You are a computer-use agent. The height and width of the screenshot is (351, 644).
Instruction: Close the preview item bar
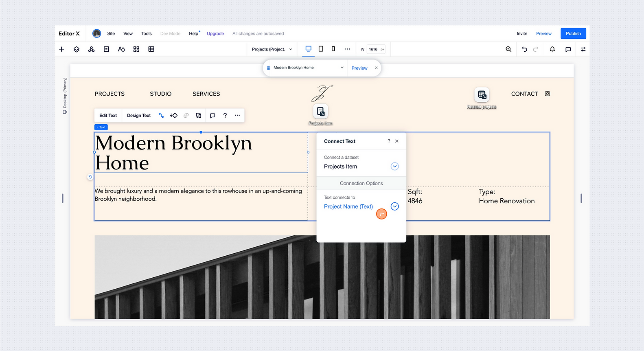pos(376,68)
